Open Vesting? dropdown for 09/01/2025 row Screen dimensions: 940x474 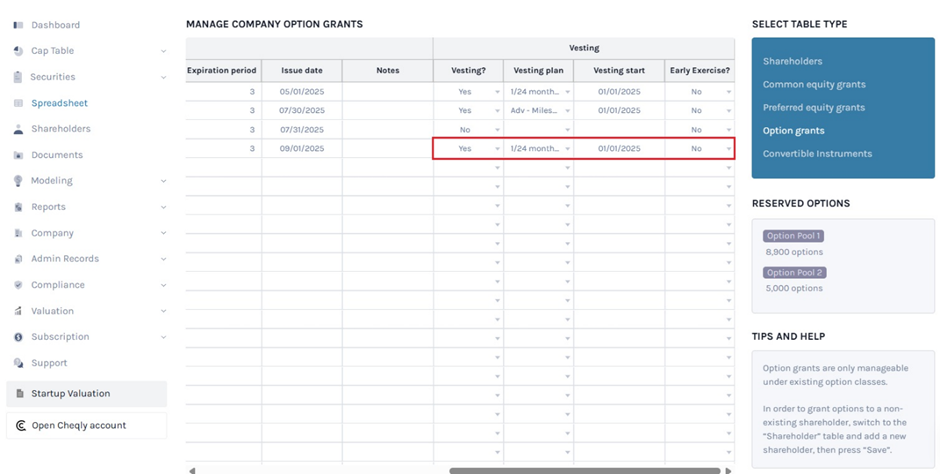(497, 149)
